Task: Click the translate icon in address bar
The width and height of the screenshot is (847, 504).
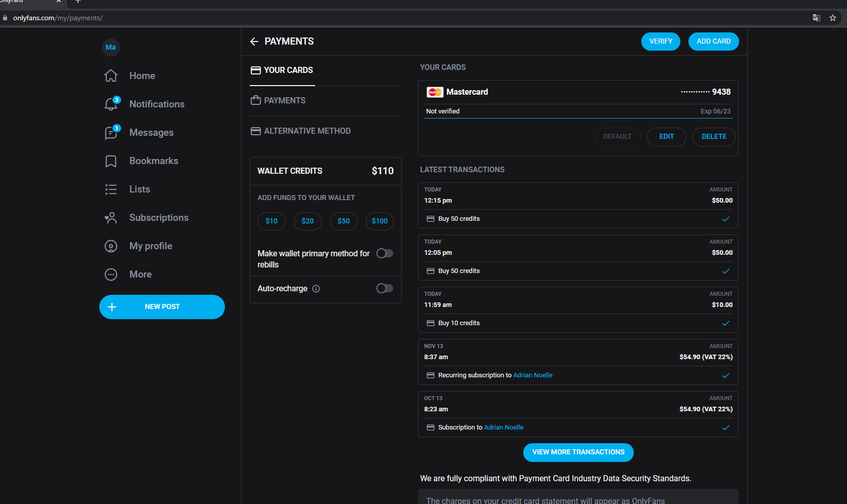Action: [x=817, y=18]
